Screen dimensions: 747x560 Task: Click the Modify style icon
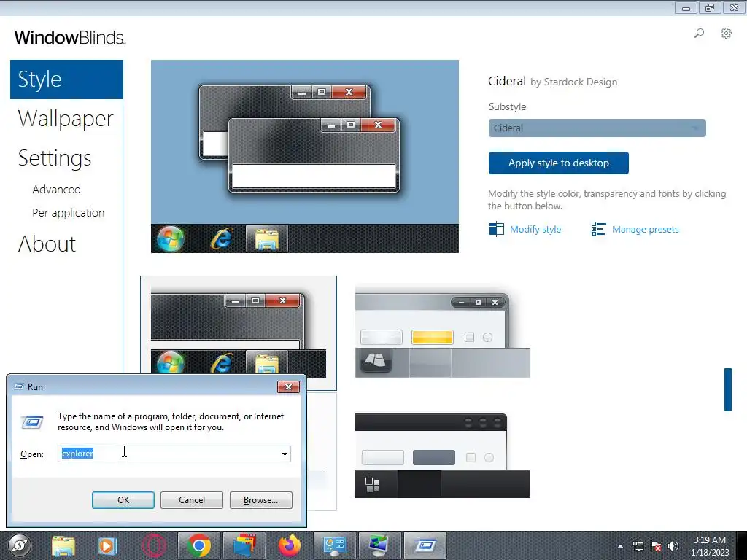pos(496,229)
